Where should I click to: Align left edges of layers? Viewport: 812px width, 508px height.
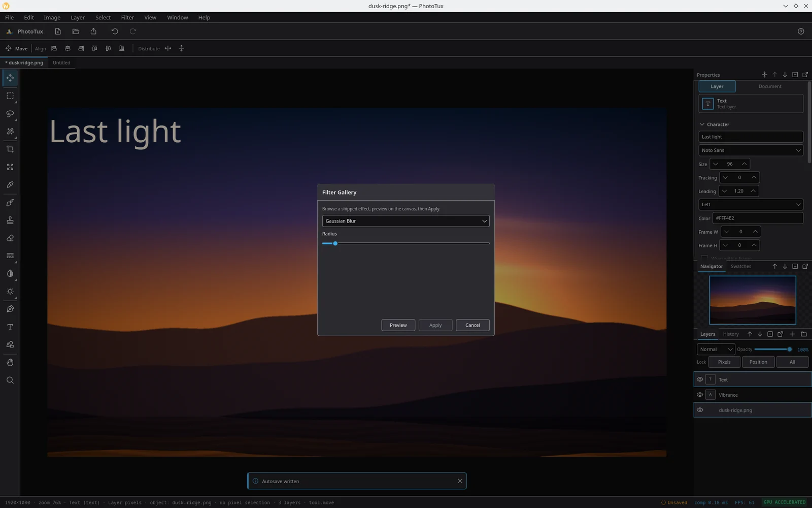[54, 49]
